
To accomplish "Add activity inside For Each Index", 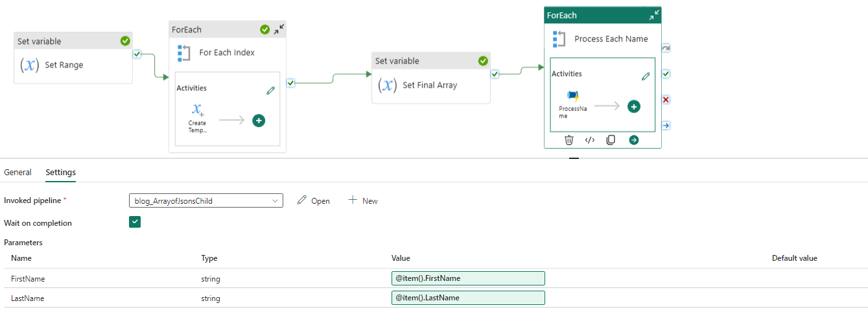I will pos(258,120).
